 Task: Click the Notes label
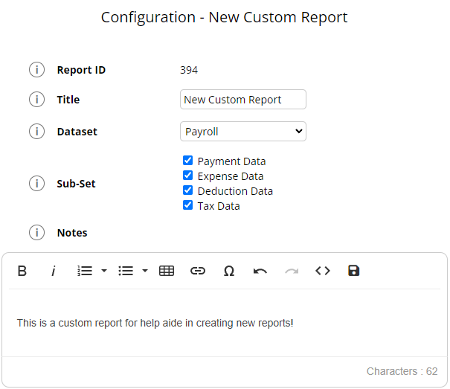click(x=72, y=233)
